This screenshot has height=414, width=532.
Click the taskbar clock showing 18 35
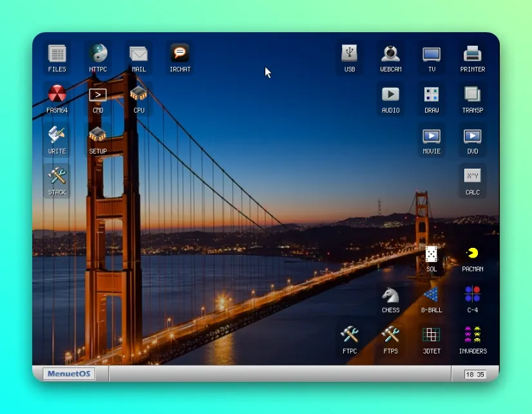(475, 374)
